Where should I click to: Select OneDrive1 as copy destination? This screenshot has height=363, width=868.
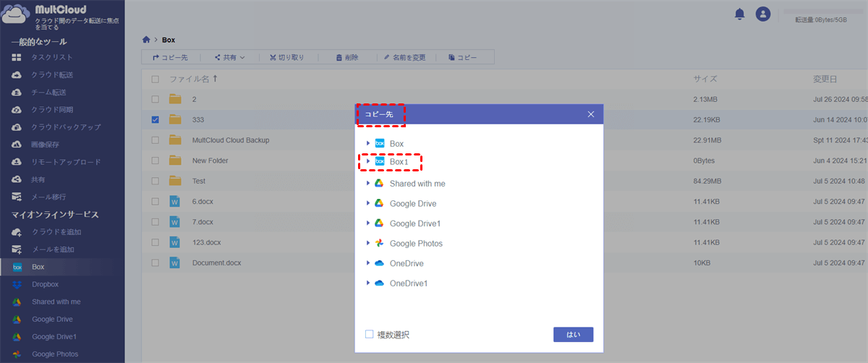click(x=409, y=283)
